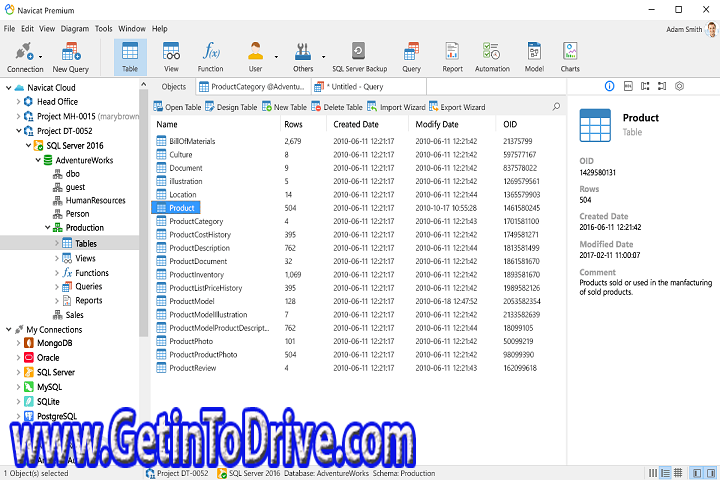Expand the Head Office node

click(x=18, y=102)
